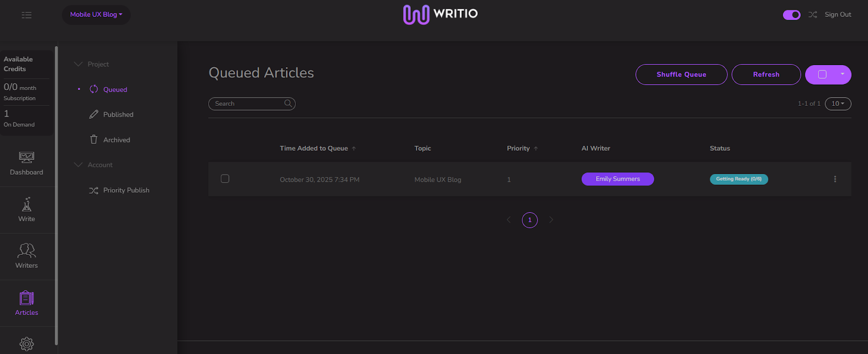Open the Dashboard sidebar icon

coord(27,157)
